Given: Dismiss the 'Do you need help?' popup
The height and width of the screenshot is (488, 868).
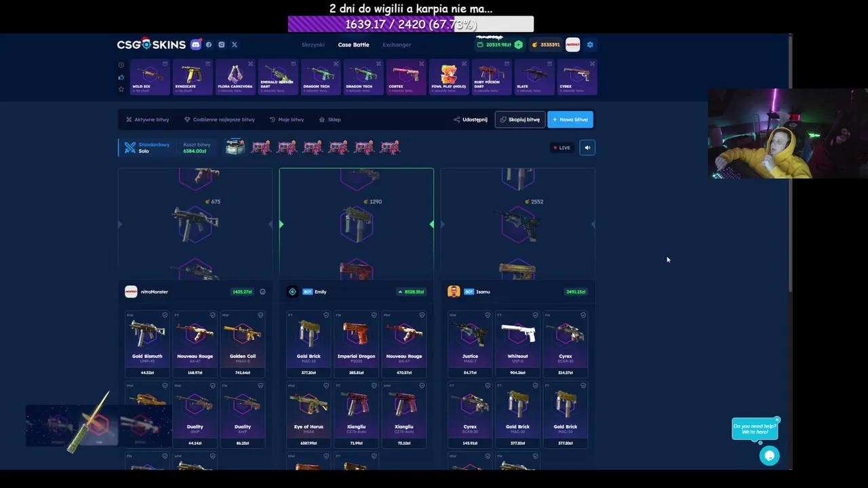Looking at the screenshot, I should [777, 420].
